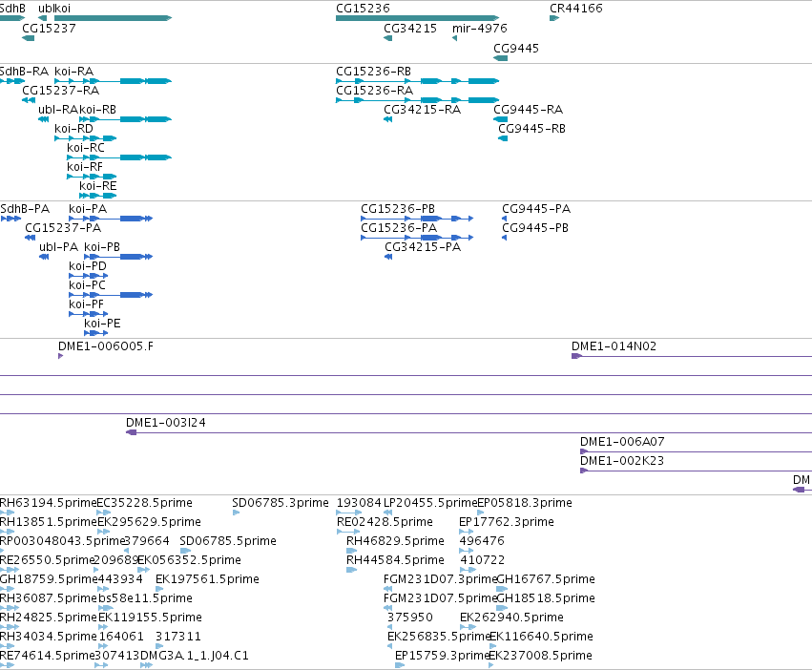
Task: Select the EK237008.5prime EST label
Action: click(x=540, y=656)
